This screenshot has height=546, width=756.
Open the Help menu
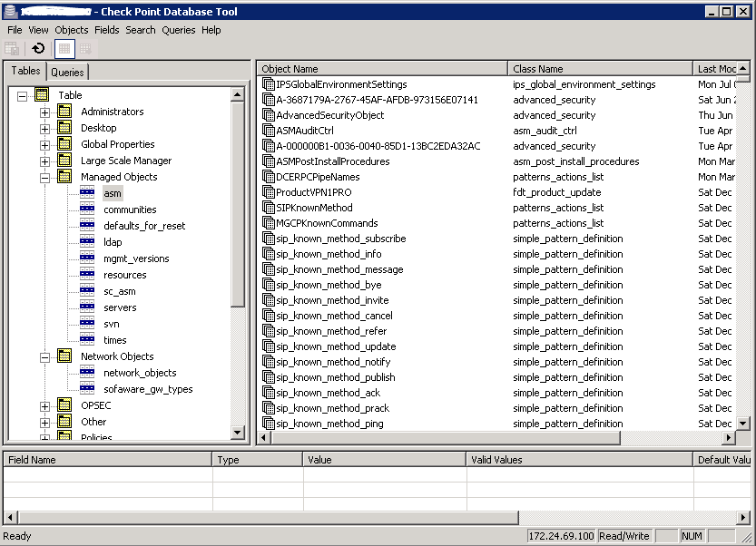point(211,30)
